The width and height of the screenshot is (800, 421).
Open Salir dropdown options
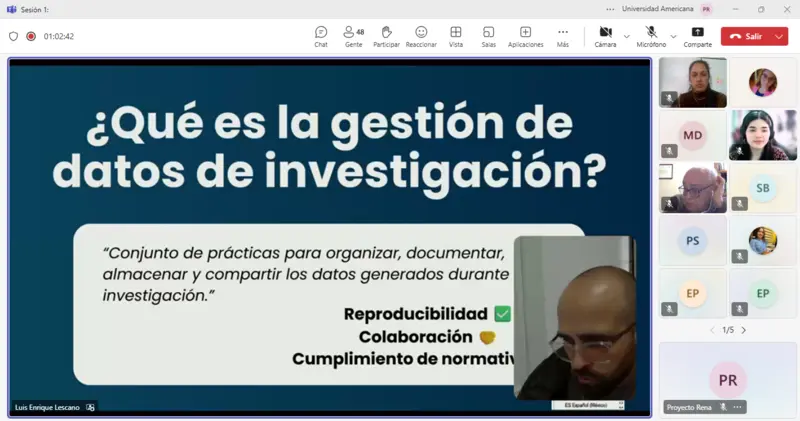(780, 36)
